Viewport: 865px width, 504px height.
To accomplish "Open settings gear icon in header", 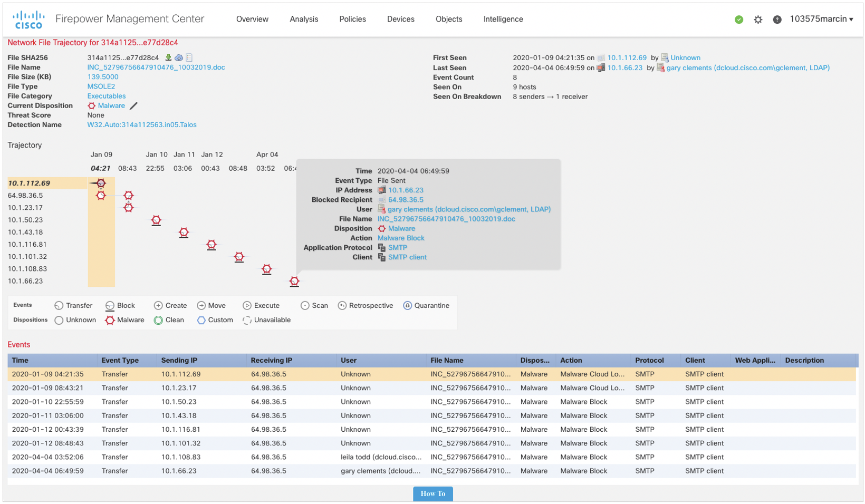I will tap(758, 20).
